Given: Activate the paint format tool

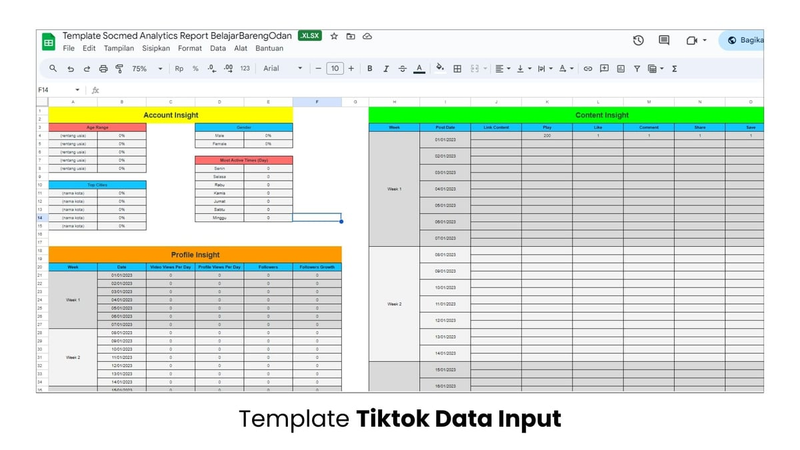Looking at the screenshot, I should [119, 68].
